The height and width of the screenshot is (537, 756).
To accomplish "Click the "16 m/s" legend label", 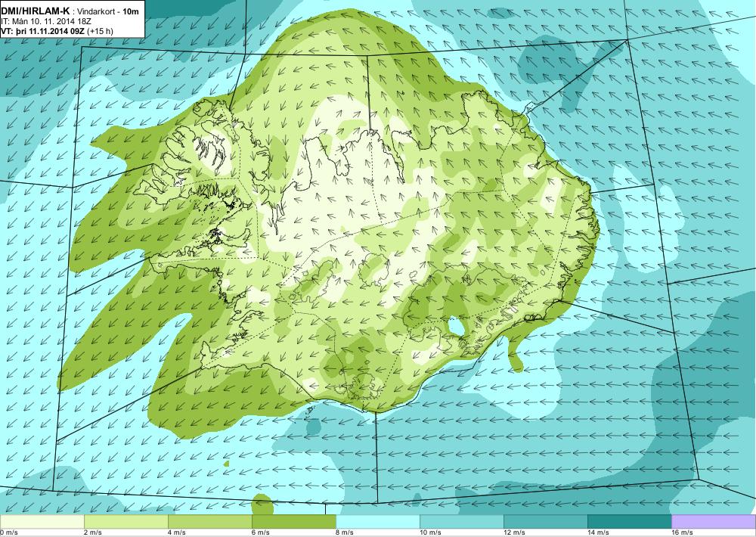I will pyautogui.click(x=682, y=532).
